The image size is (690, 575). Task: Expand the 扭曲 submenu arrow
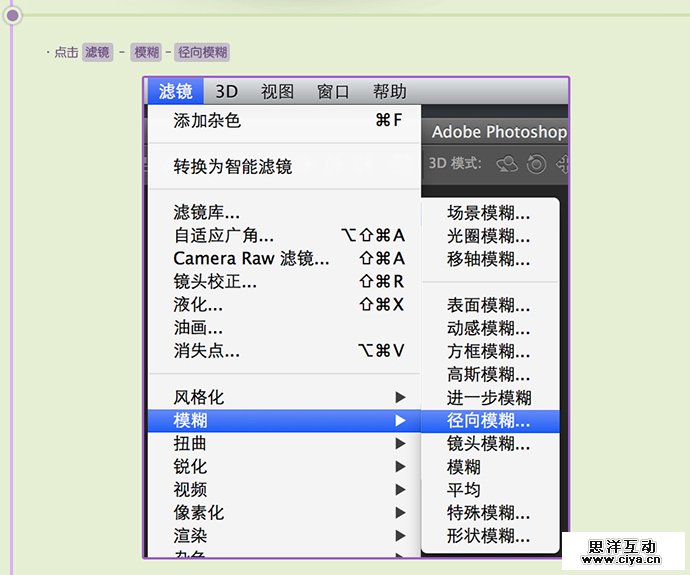click(400, 444)
